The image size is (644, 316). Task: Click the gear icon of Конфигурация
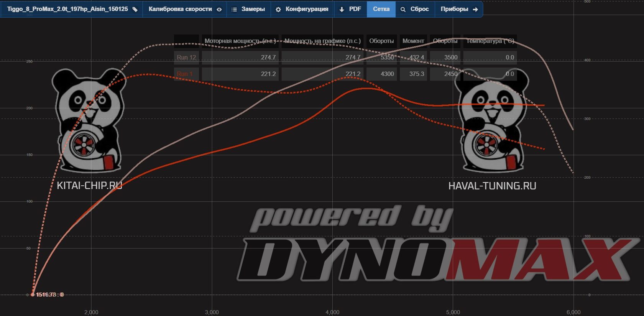278,9
